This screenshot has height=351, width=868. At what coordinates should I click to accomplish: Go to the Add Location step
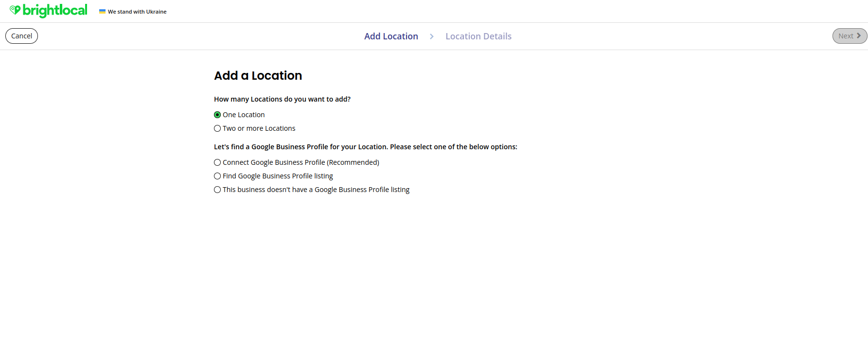(x=391, y=36)
